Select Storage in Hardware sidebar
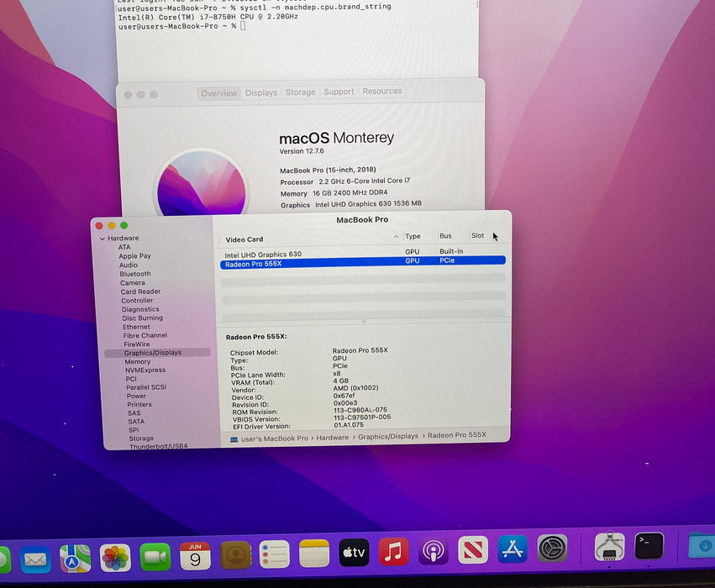The width and height of the screenshot is (715, 588). click(141, 438)
